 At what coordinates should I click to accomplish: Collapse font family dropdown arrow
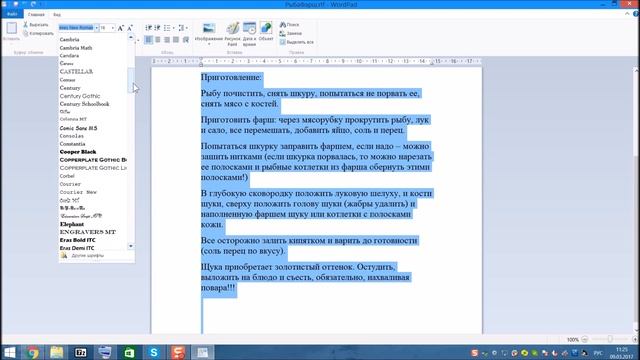click(x=97, y=28)
